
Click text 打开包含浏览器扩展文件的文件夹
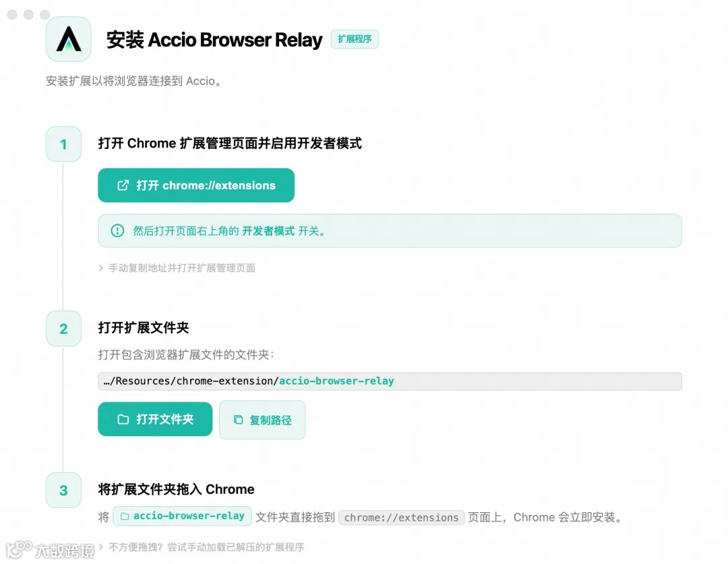[186, 354]
